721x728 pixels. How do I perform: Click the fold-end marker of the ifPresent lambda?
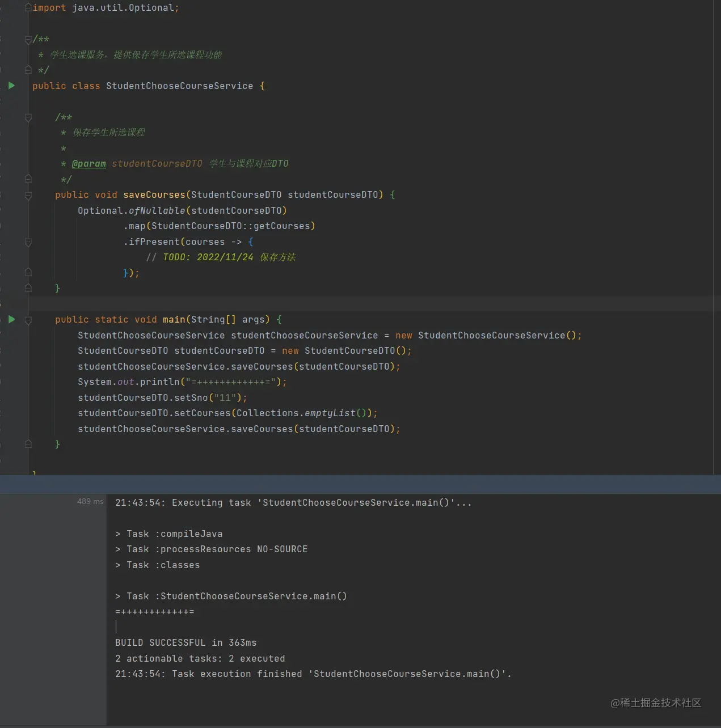click(28, 273)
